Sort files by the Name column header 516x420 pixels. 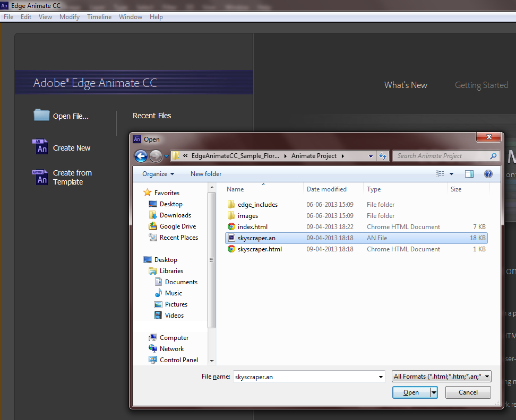(x=235, y=189)
